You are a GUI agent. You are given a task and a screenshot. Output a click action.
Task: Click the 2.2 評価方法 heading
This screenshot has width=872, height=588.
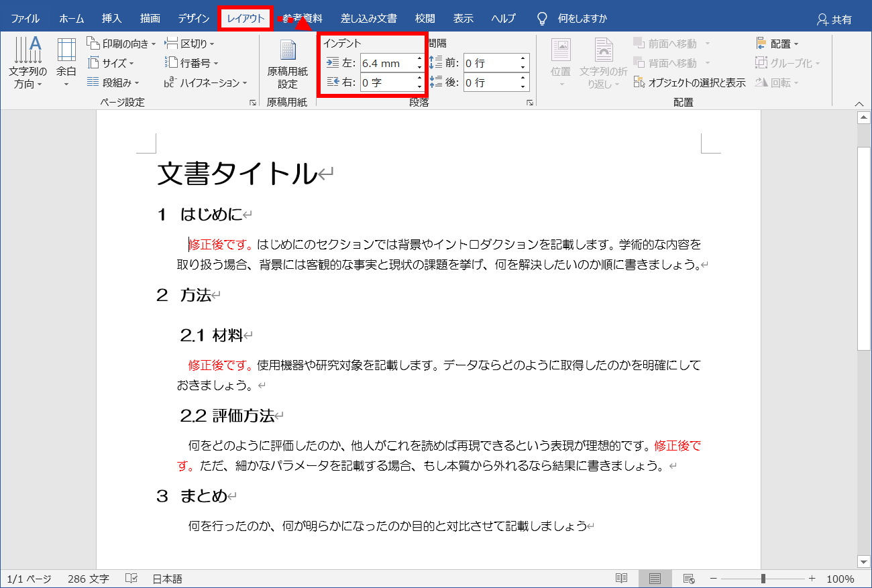tap(227, 416)
